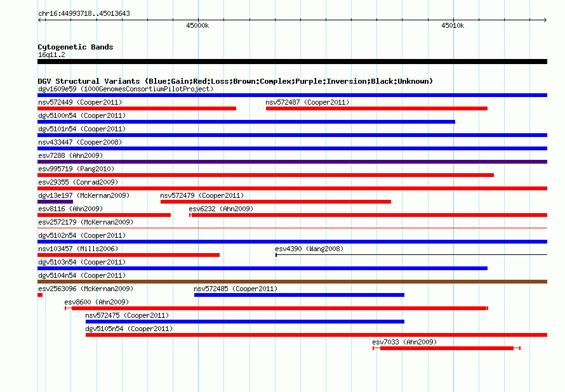Open the esv8116 (Ahn2009) label
Screen dimensions: 565x392
(70, 209)
